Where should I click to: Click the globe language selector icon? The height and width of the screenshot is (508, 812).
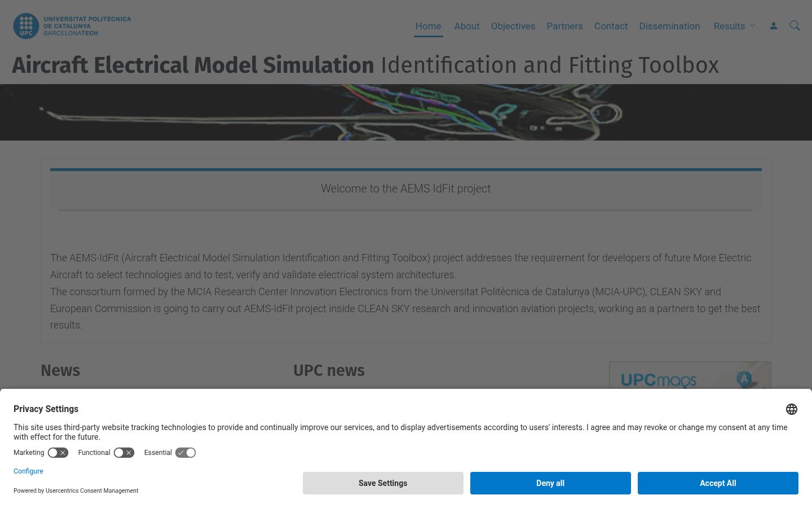point(792,409)
